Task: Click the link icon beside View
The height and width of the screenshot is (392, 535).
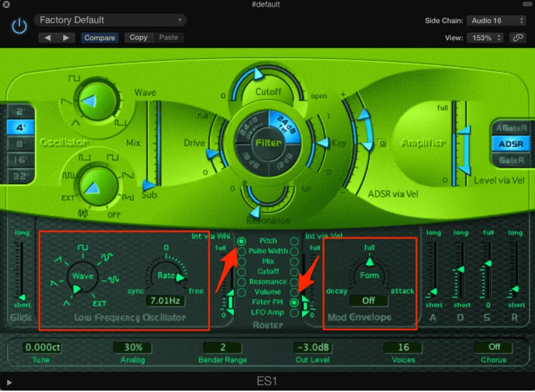Action: [517, 37]
